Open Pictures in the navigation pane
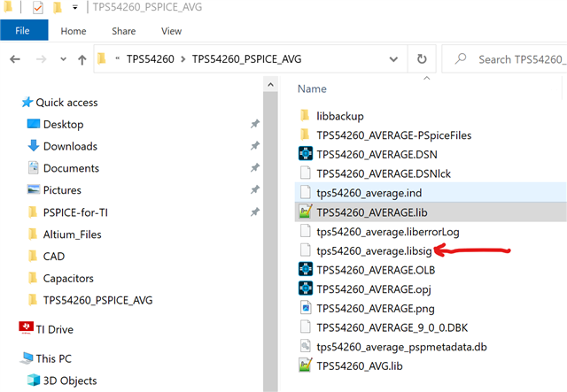 click(x=62, y=190)
